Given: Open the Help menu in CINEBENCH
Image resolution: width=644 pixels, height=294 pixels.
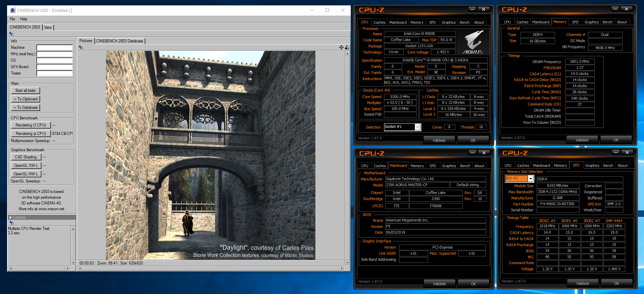Looking at the screenshot, I should (x=23, y=19).
